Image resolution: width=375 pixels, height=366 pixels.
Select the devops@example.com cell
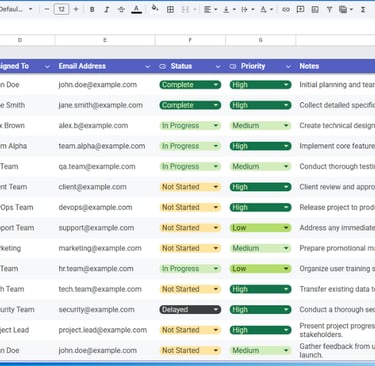pyautogui.click(x=105, y=207)
